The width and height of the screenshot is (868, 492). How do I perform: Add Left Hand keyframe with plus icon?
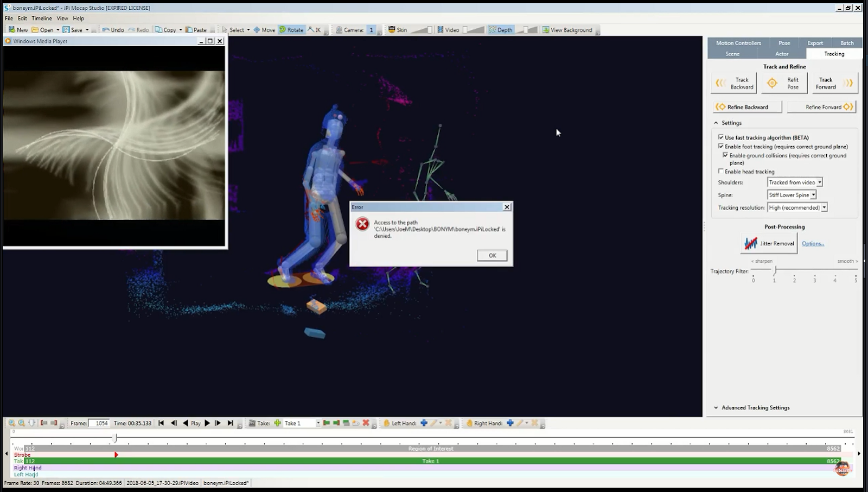[x=424, y=423]
